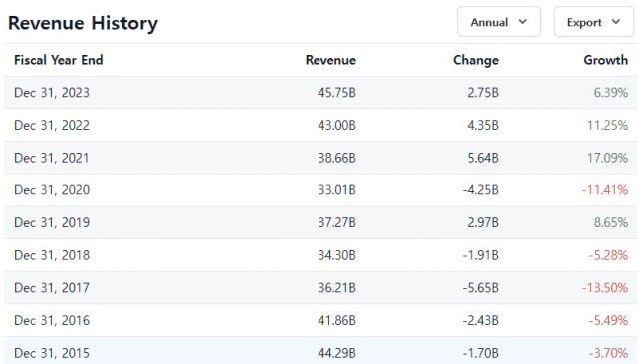Click the 45.75B revenue value
The width and height of the screenshot is (639, 364).
pos(336,93)
